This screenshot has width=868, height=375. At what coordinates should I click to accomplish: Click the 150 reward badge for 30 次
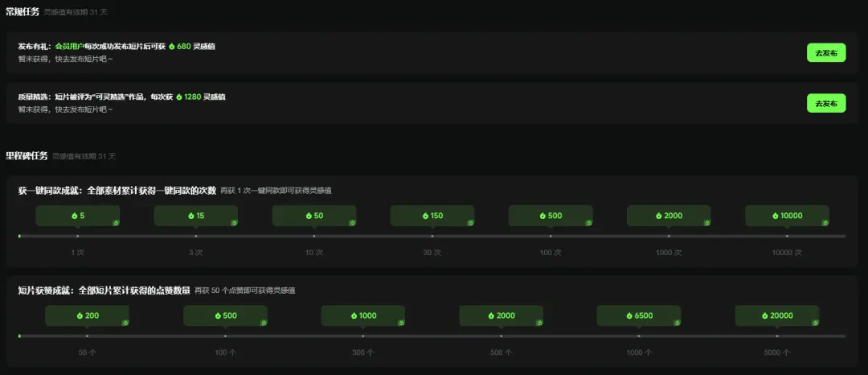[x=432, y=216]
